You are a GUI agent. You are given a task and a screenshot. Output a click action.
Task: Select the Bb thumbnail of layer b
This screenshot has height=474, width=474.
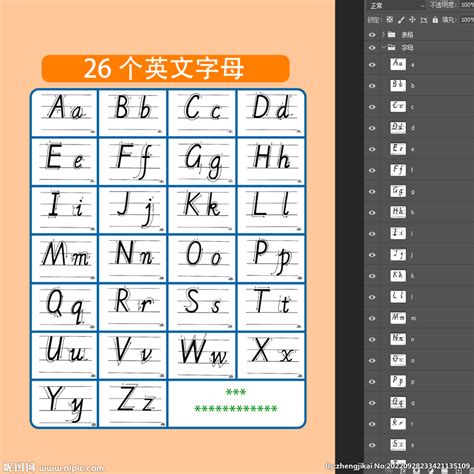(398, 85)
